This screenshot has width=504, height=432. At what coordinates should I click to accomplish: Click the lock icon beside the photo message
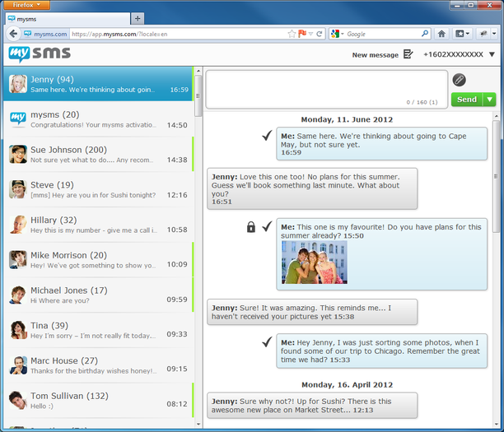tap(251, 226)
